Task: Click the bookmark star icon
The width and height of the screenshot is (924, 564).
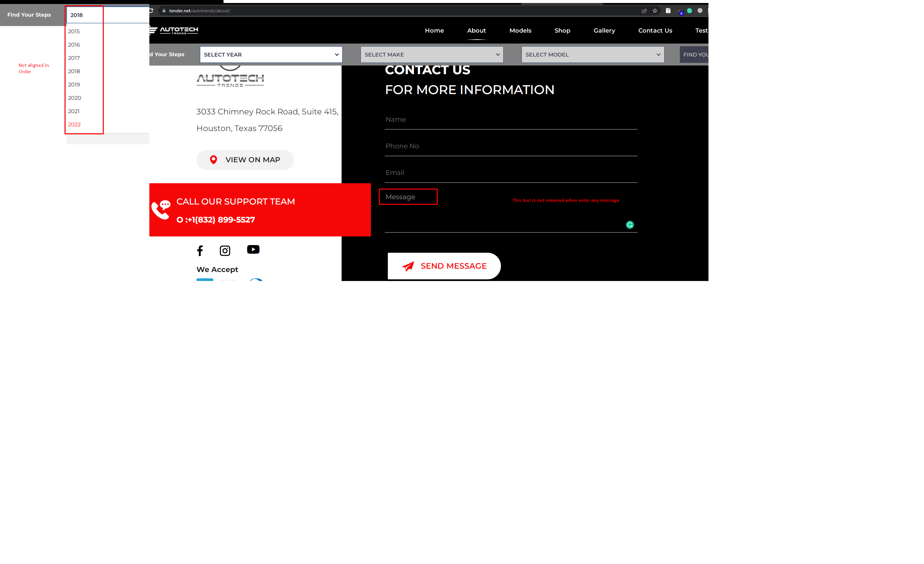Action: pos(655,11)
